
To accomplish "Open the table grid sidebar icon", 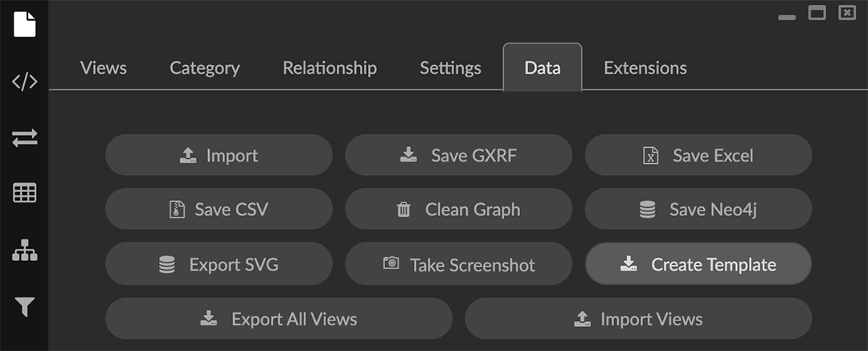I will click(x=24, y=194).
